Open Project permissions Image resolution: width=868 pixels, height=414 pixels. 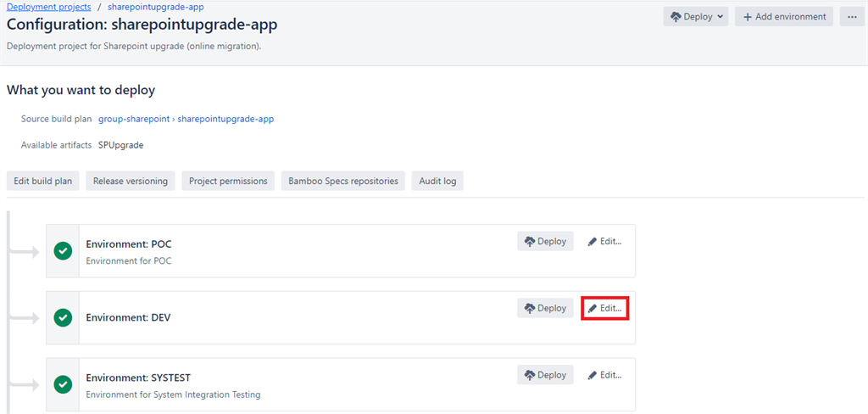click(x=228, y=181)
